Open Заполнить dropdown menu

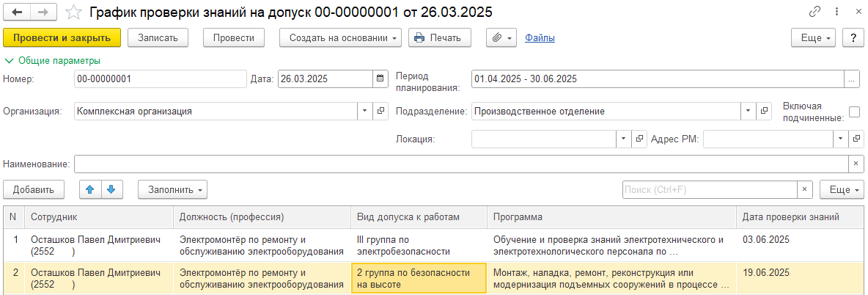(x=172, y=189)
